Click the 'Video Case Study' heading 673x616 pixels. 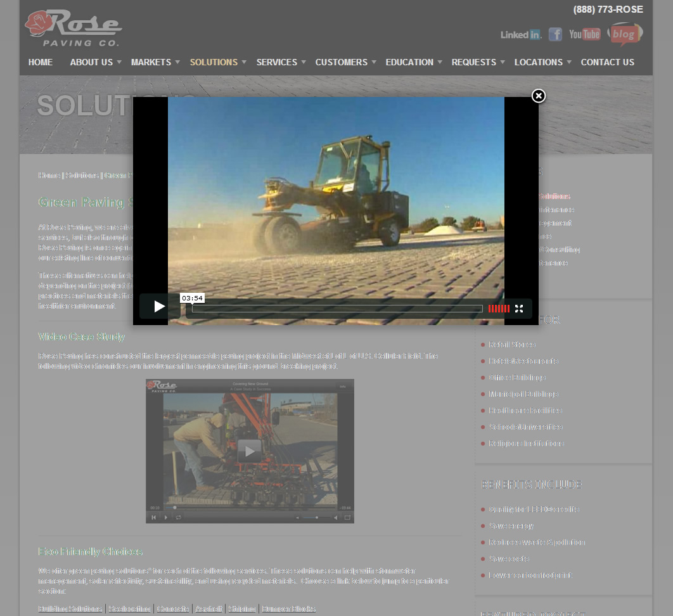(x=82, y=337)
